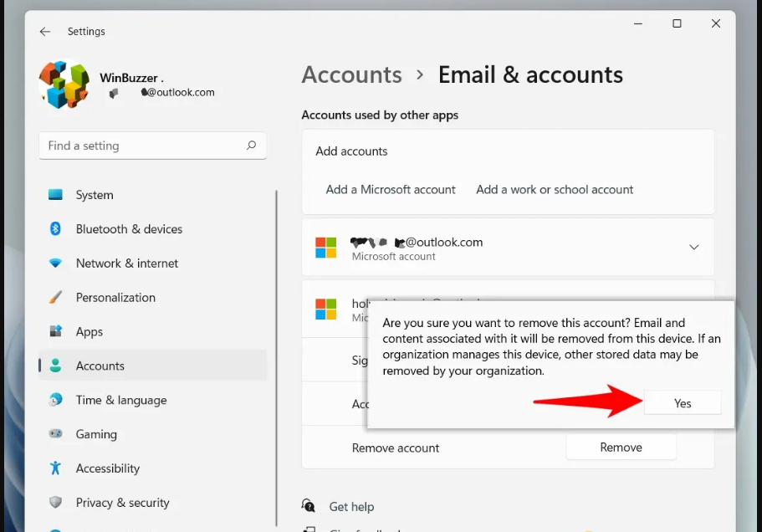Viewport: 762px width, 532px height.
Task: Close the Settings window
Action: click(715, 23)
